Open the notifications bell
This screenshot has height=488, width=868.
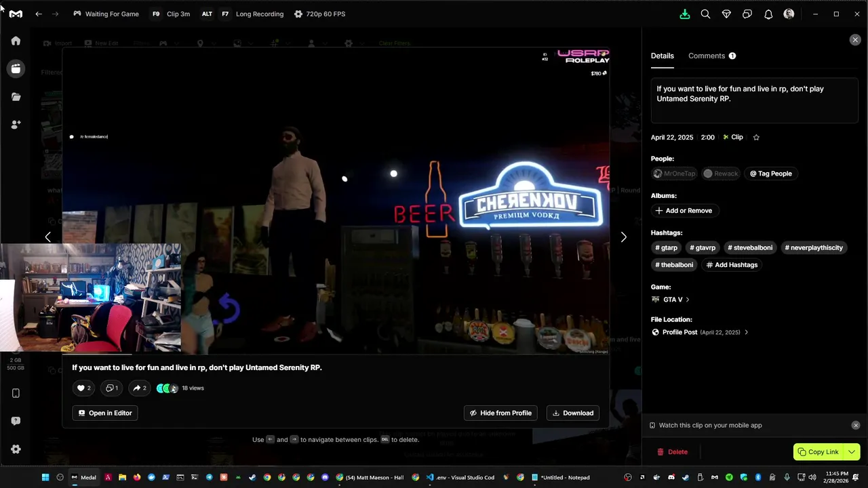768,14
